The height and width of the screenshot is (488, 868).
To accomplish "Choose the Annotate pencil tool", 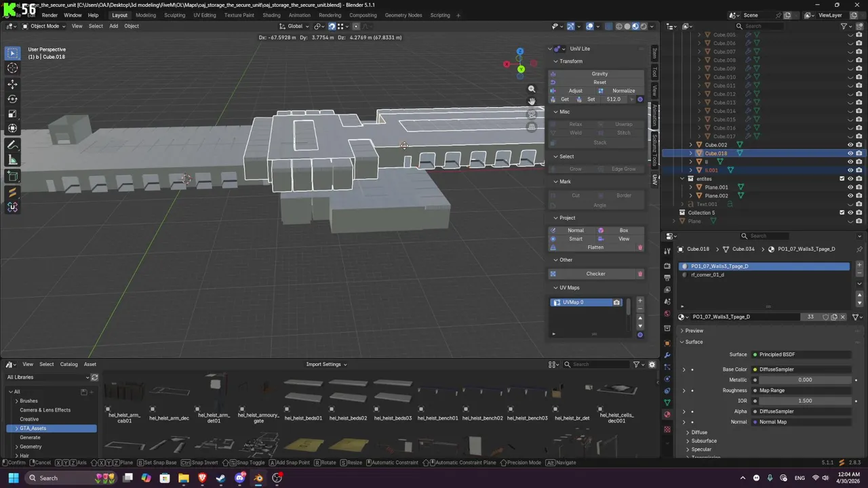I will pos(12,145).
